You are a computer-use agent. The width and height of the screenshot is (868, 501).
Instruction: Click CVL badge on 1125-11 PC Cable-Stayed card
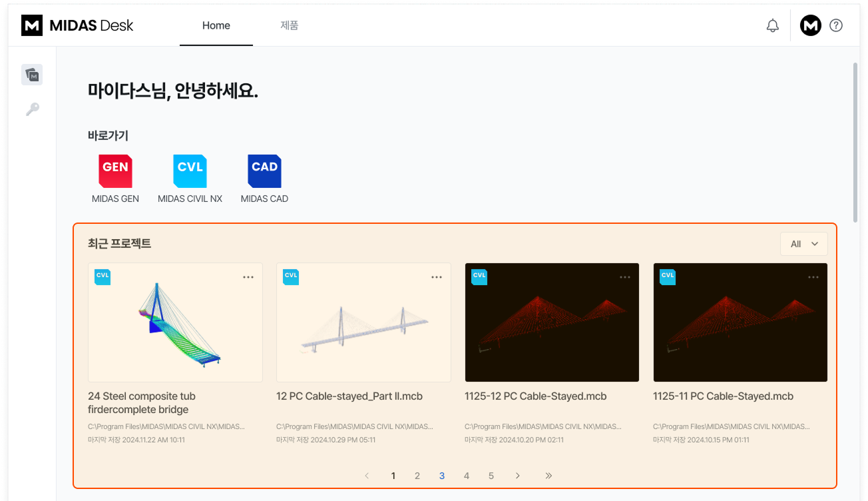click(x=668, y=276)
